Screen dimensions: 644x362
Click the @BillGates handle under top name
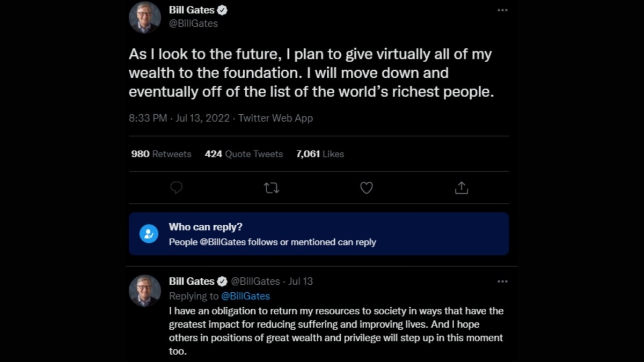pos(193,24)
